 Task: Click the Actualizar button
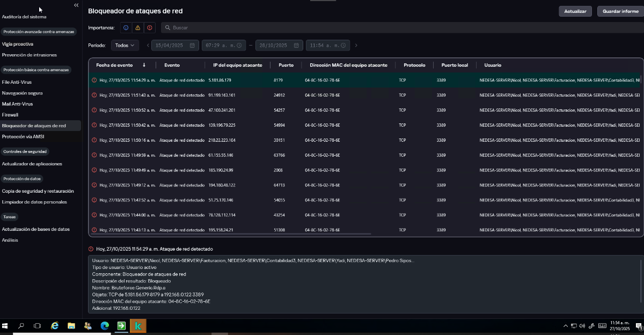(575, 11)
